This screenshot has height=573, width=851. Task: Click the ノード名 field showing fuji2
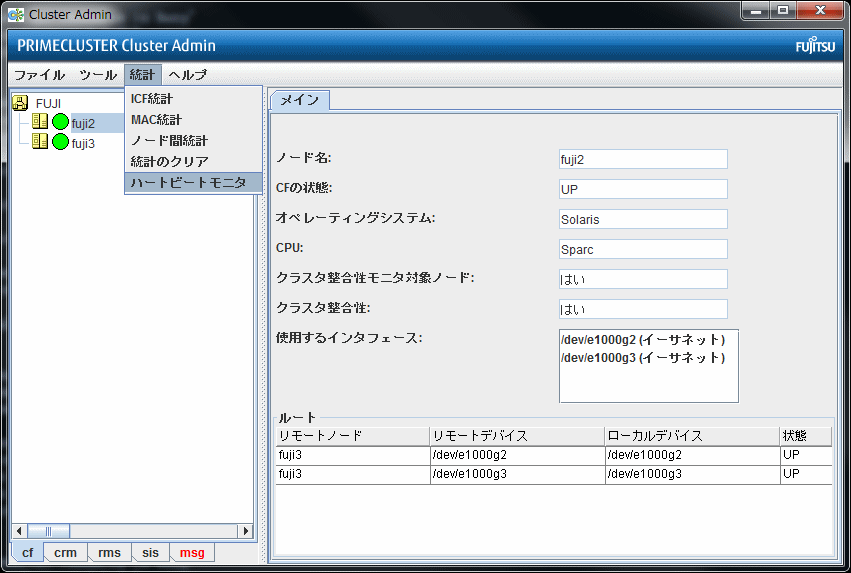tap(643, 159)
